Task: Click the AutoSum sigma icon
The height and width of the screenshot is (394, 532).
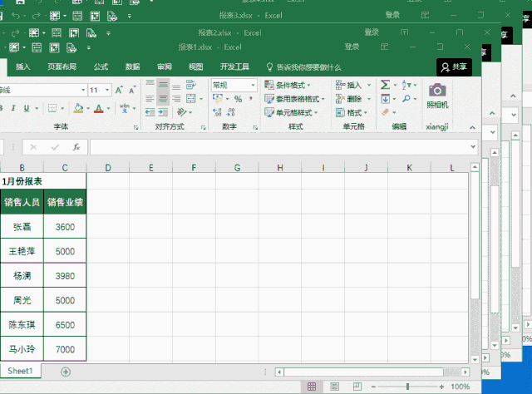Action: 385,85
